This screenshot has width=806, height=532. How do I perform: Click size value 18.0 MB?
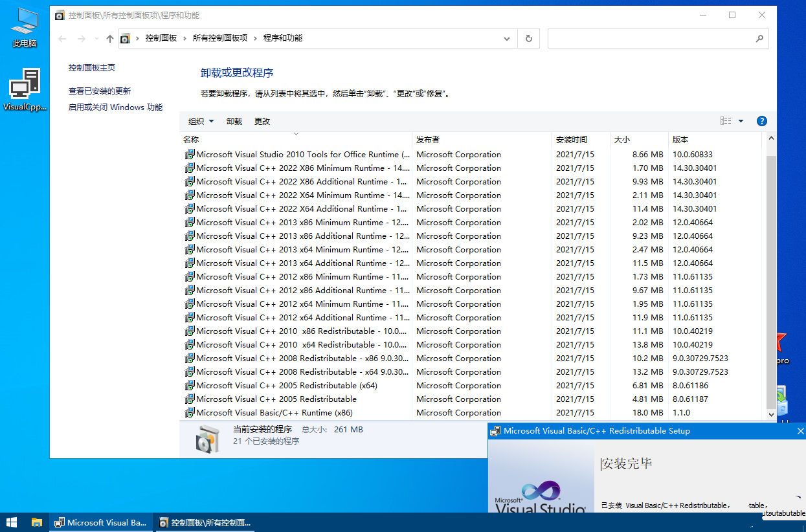pyautogui.click(x=647, y=413)
